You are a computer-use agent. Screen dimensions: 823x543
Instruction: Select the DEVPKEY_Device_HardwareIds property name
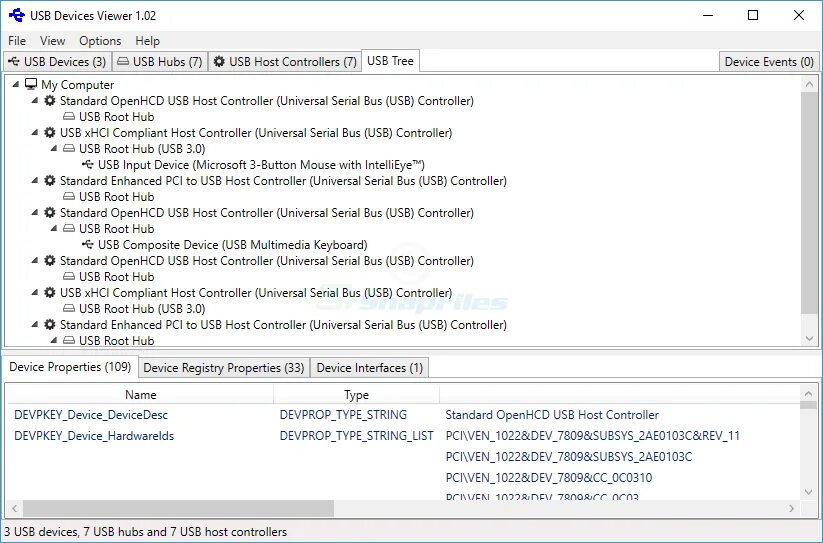pos(94,436)
